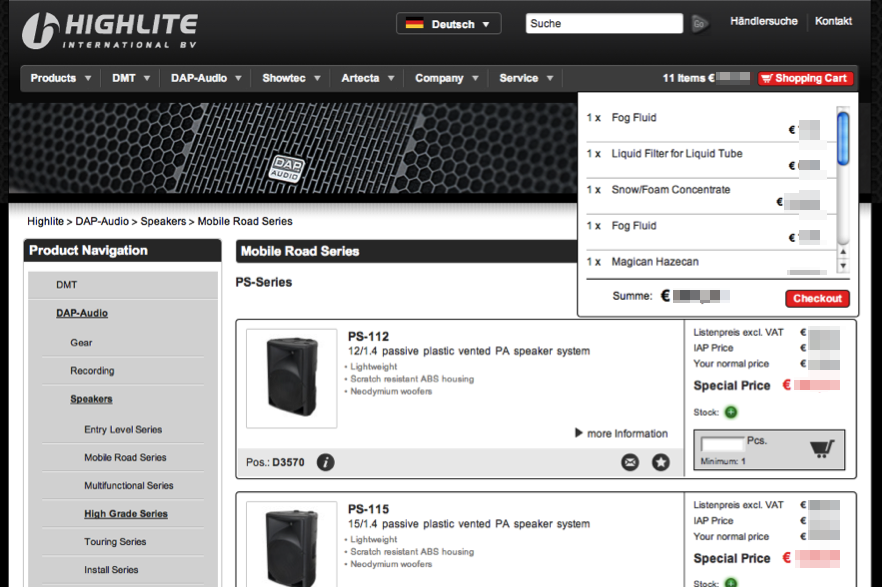882x587 pixels.
Task: Select Install Series in navigation
Action: [111, 570]
